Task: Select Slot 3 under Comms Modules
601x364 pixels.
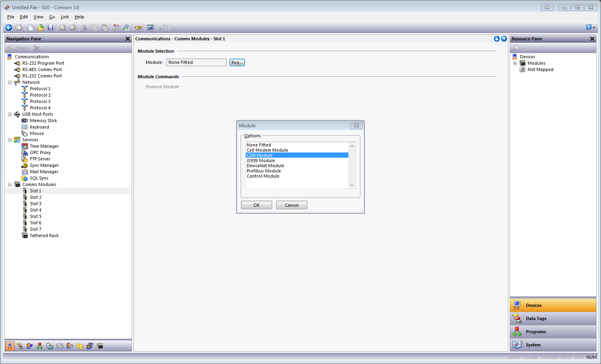Action: pos(36,204)
